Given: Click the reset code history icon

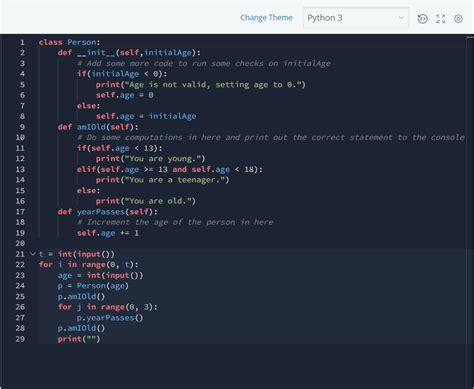Looking at the screenshot, I should pyautogui.click(x=422, y=19).
